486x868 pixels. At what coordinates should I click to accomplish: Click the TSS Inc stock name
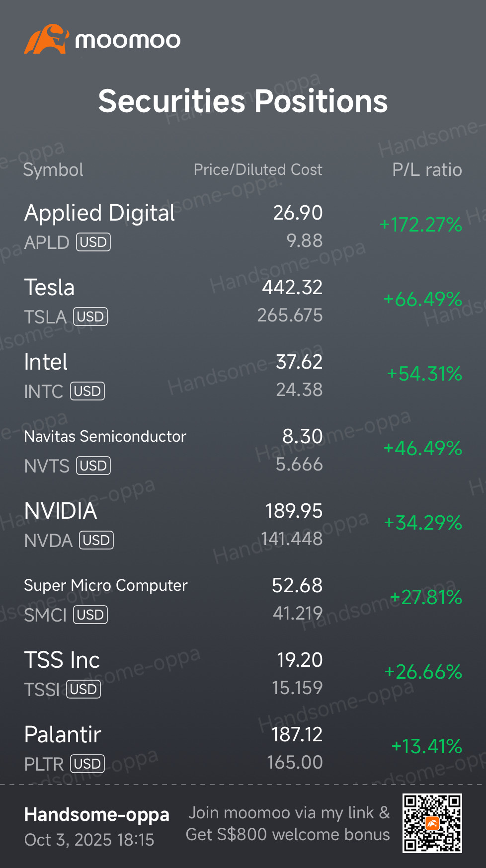(62, 660)
